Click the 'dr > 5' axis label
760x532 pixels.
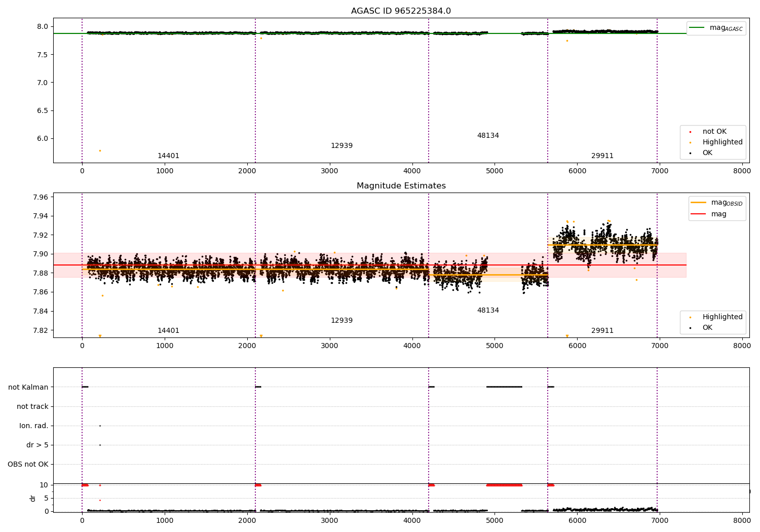tap(37, 445)
